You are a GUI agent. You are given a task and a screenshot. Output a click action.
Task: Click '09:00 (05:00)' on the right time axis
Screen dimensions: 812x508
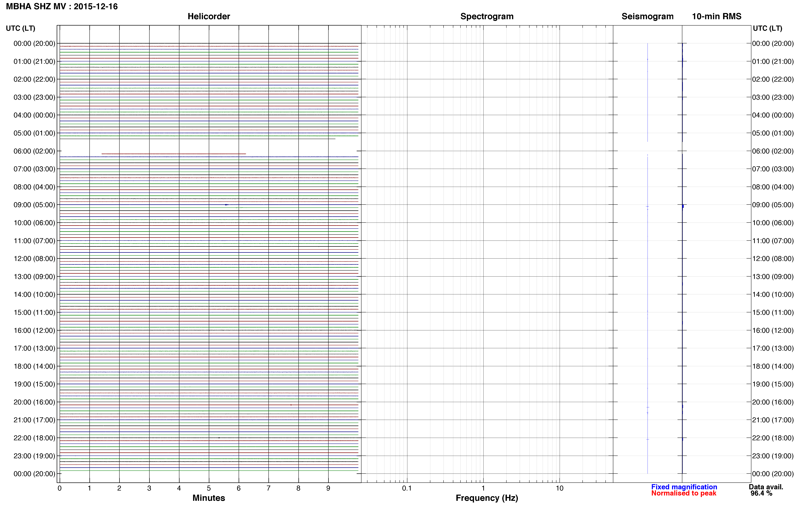coord(773,205)
